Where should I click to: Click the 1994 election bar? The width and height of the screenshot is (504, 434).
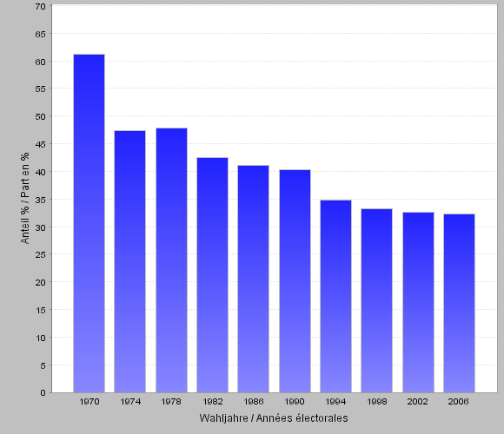pos(335,296)
